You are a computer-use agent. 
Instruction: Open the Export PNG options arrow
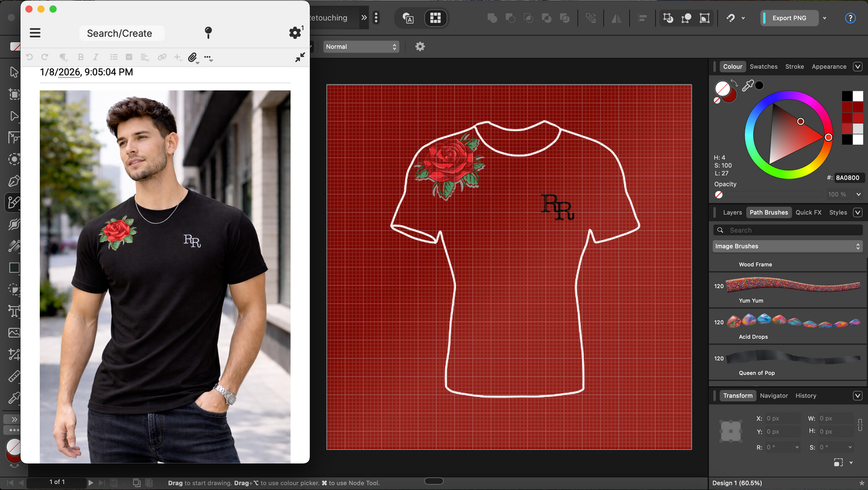(825, 18)
